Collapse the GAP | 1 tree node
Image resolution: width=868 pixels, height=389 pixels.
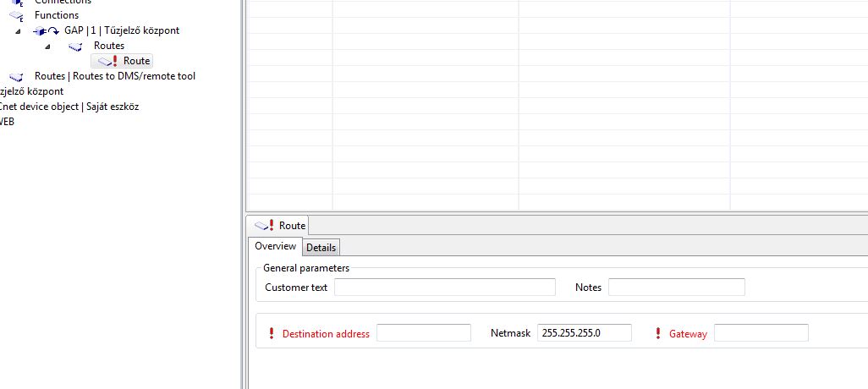point(18,30)
